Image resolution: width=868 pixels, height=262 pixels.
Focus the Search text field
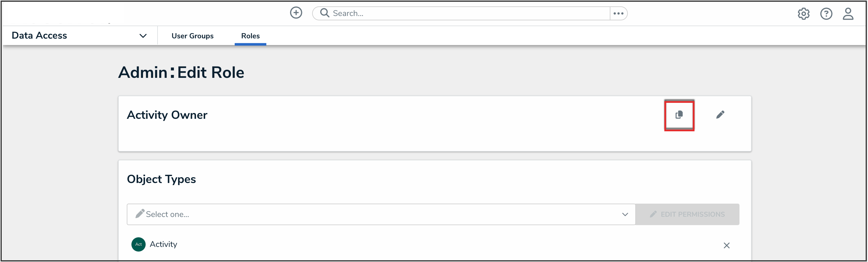[x=468, y=13]
